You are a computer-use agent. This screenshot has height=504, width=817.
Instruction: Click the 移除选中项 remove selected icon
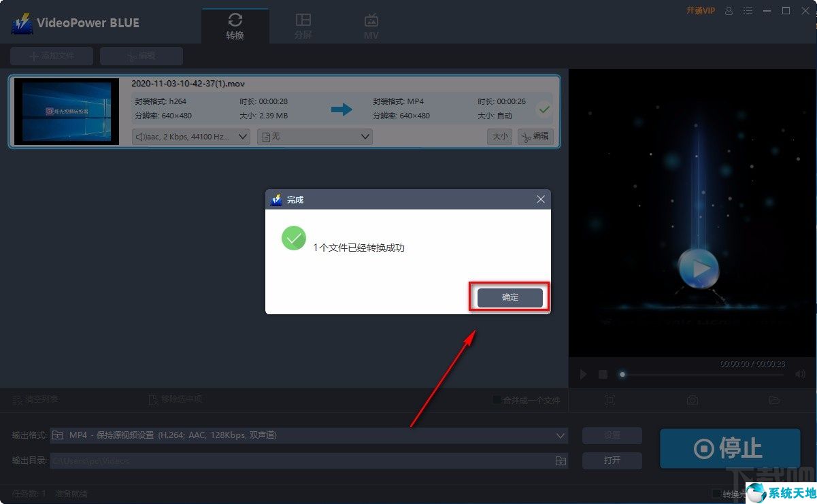(154, 401)
